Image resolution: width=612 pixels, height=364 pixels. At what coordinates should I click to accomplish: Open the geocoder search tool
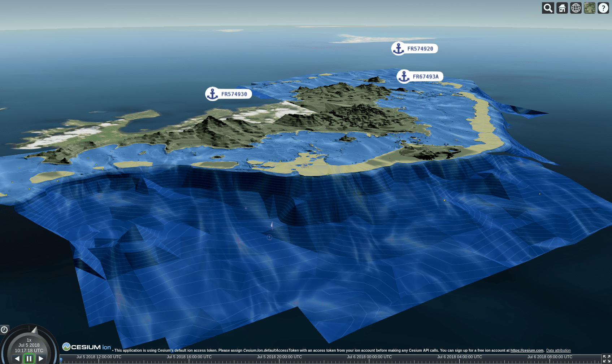pos(548,8)
